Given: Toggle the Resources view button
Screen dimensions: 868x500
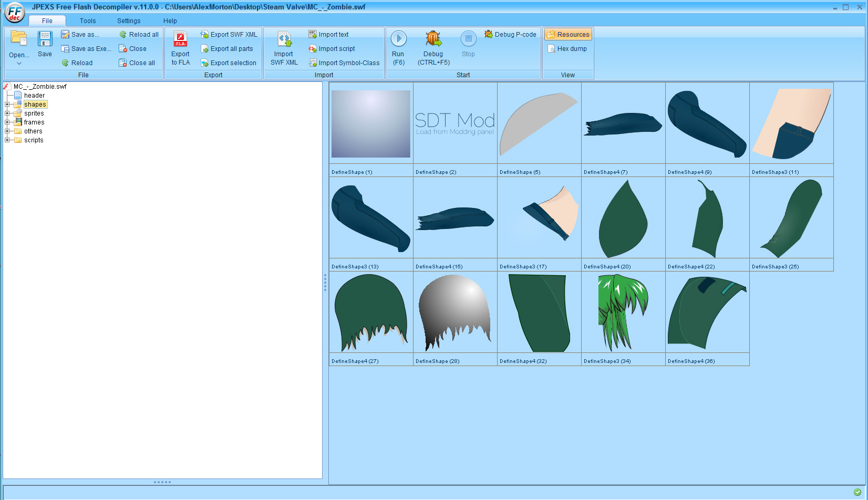Looking at the screenshot, I should [568, 35].
